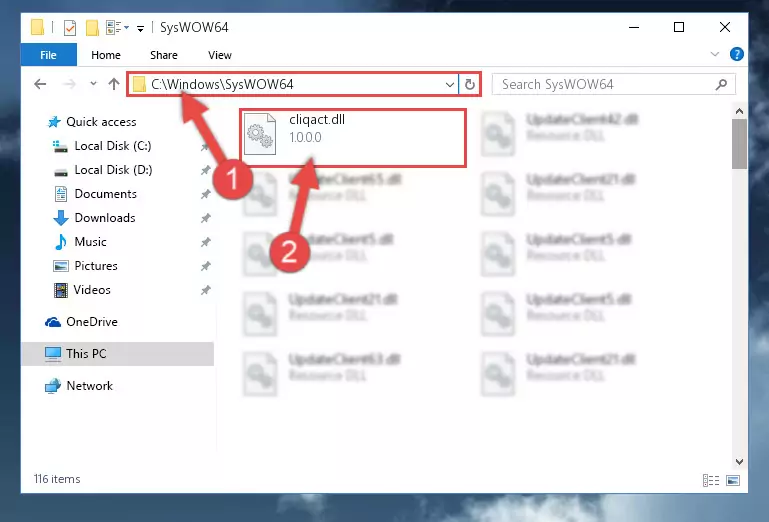769x522 pixels.
Task: Open Downloads in the sidebar
Action: [x=95, y=218]
